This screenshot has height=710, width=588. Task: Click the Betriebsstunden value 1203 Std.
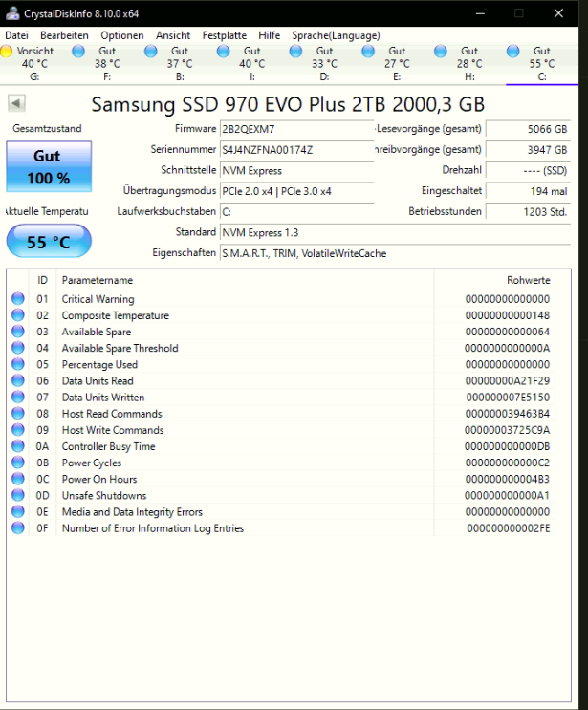click(x=528, y=212)
